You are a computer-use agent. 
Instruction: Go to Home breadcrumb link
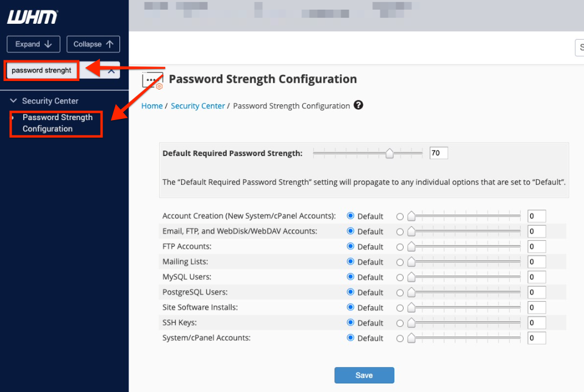[x=152, y=106]
